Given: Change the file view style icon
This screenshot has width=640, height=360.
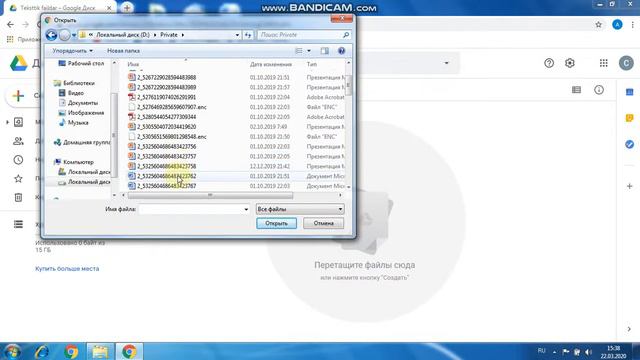Looking at the screenshot, I should (299, 51).
